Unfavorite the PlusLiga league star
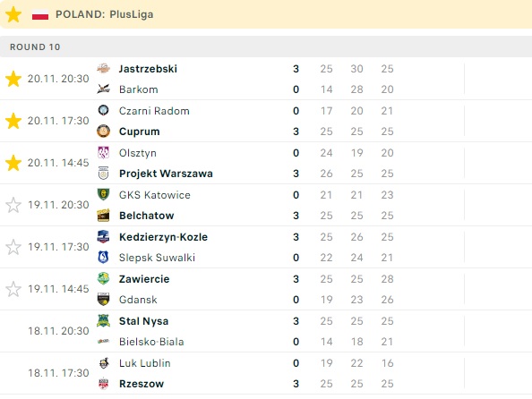Screen dimensions: 532x399 (x=13, y=14)
